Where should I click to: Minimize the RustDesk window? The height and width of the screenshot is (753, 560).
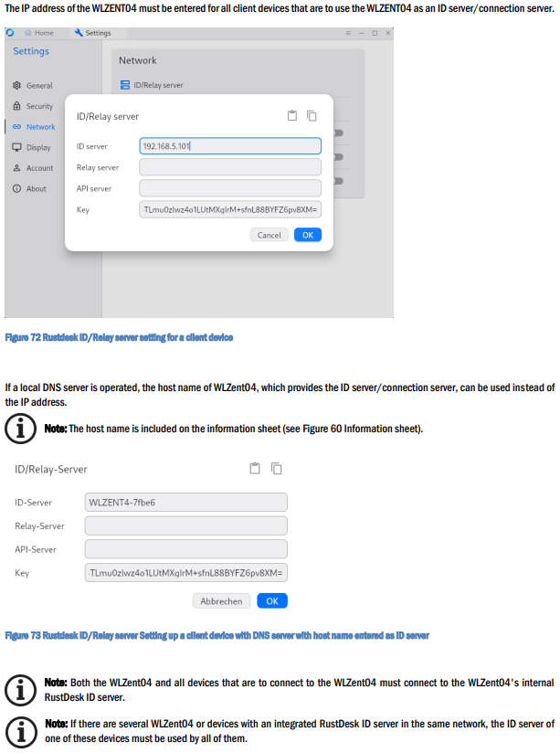[x=362, y=33]
